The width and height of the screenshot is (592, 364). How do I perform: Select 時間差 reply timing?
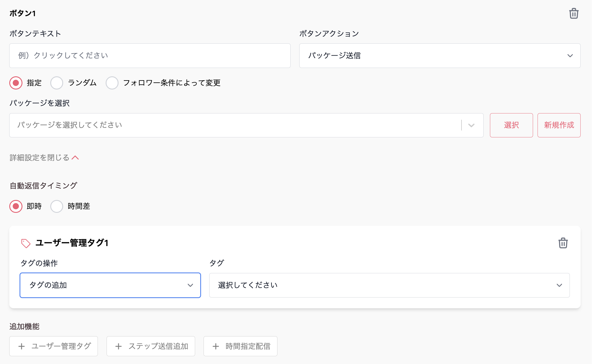click(57, 206)
